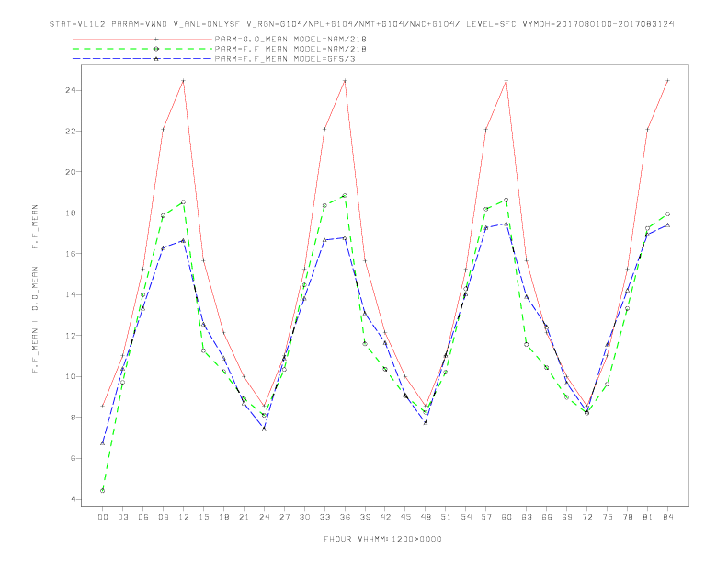Click y-axis tick value 14

pyautogui.click(x=71, y=294)
